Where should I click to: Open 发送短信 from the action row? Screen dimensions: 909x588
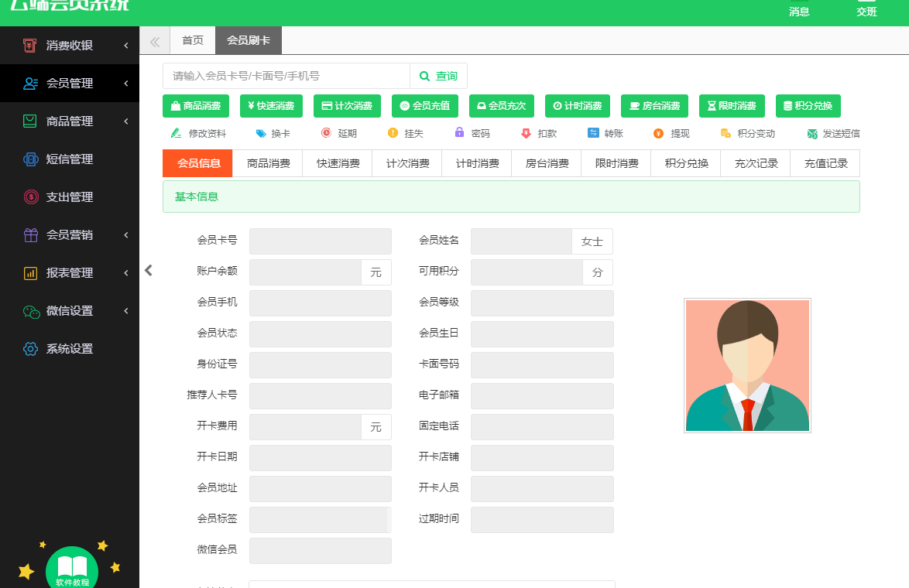(833, 133)
